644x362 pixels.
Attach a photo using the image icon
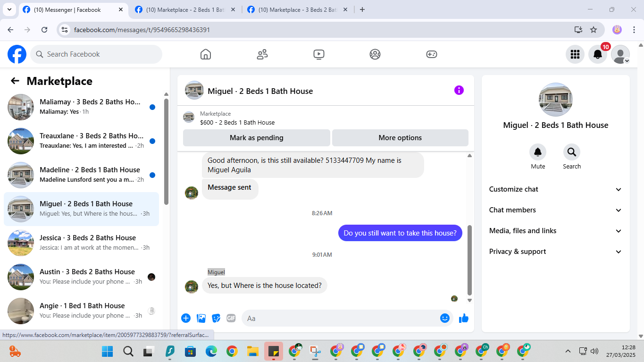pyautogui.click(x=201, y=318)
